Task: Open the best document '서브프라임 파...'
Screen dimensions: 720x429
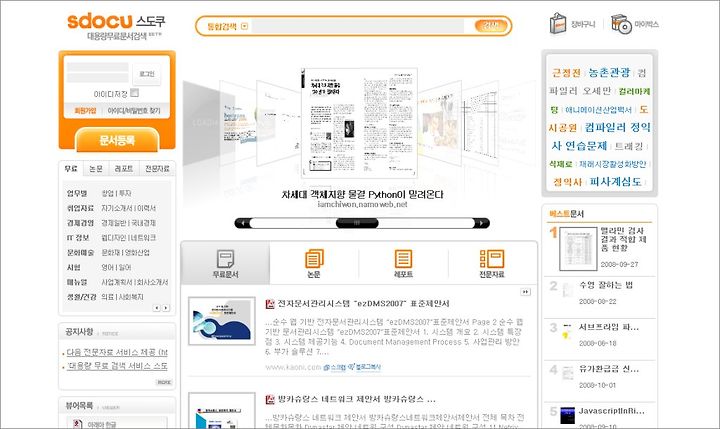Action: (x=608, y=327)
